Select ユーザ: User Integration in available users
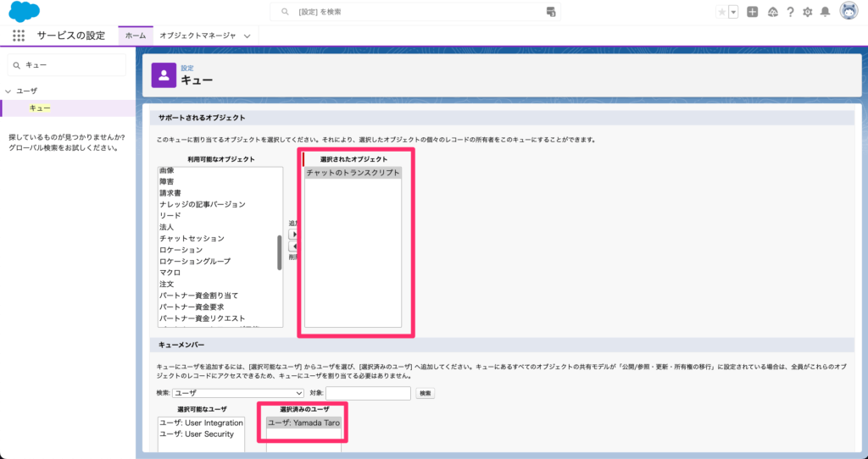Image resolution: width=868 pixels, height=459 pixels. coord(202,423)
